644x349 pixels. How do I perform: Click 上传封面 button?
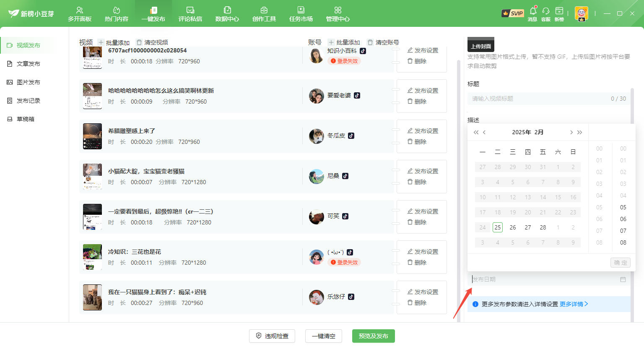pos(481,45)
